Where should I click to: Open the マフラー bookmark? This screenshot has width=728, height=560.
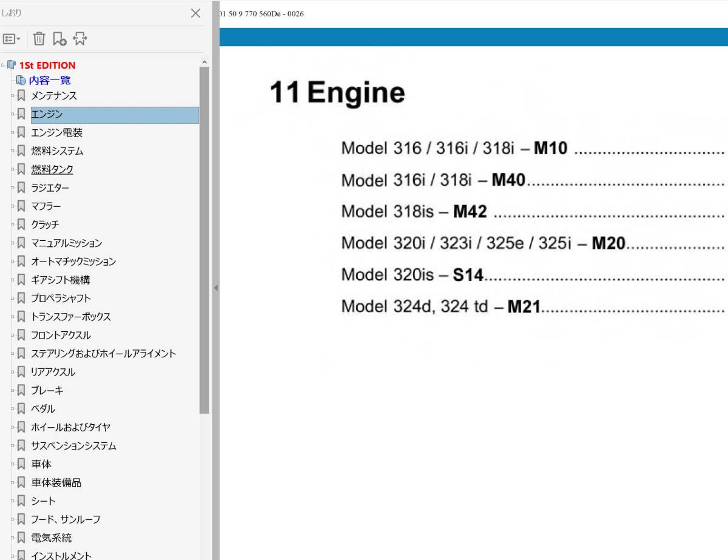coord(45,206)
